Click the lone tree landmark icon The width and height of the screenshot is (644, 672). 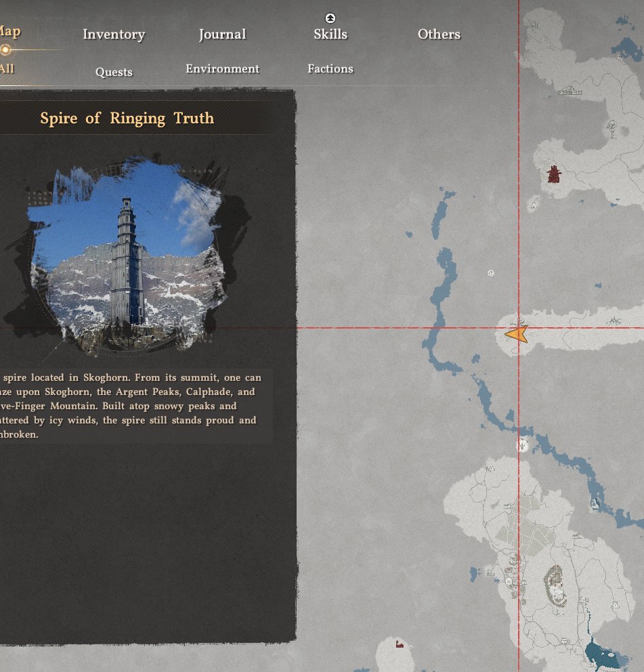click(x=612, y=129)
